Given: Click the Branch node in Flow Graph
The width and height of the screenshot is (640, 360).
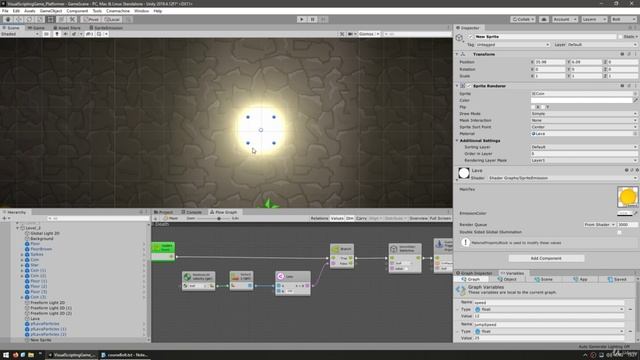Looking at the screenshot, I should tap(342, 256).
